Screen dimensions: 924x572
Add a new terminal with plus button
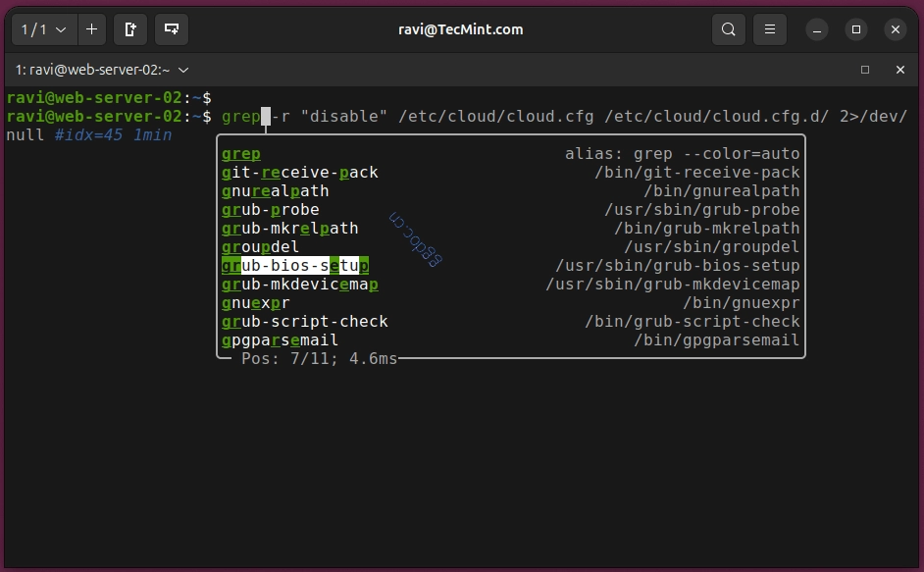coord(92,29)
